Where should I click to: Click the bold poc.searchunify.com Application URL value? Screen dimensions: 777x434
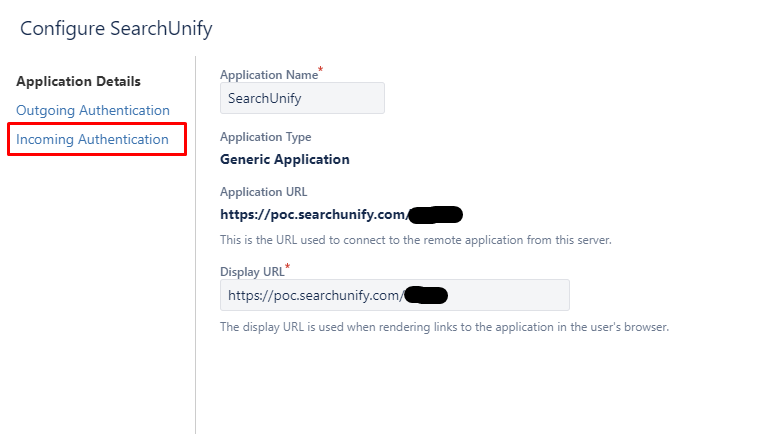313,214
